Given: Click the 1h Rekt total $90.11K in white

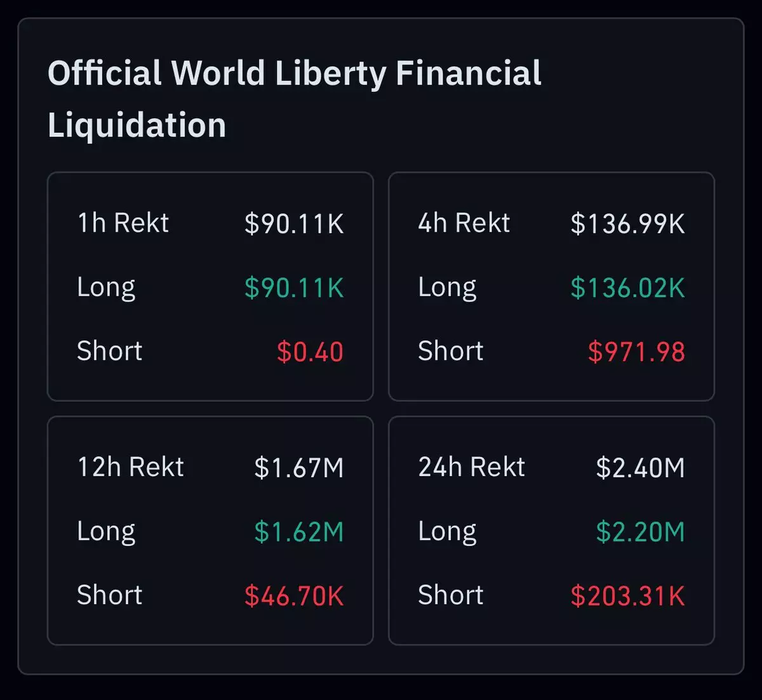Looking at the screenshot, I should pyautogui.click(x=294, y=223).
